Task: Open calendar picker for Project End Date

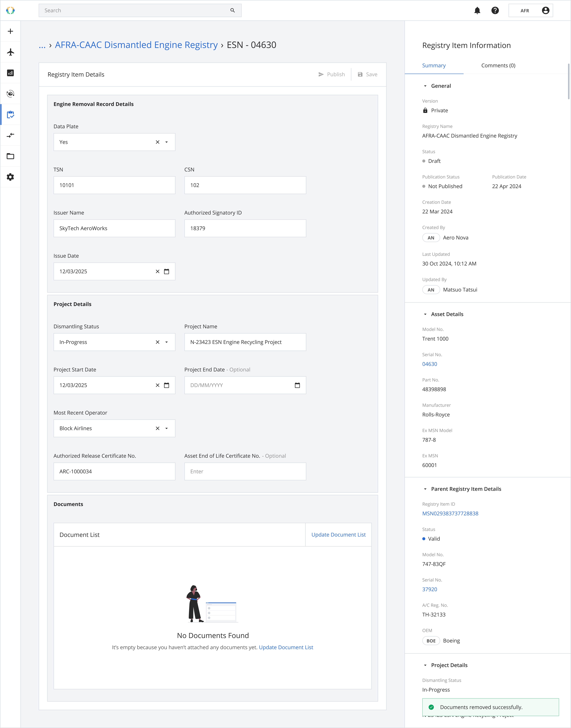Action: (297, 385)
